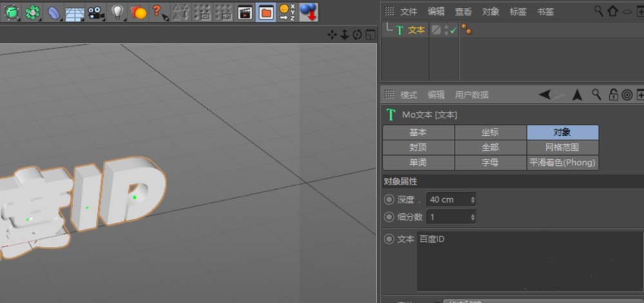The image size is (644, 303).
Task: Open the green cube generator tool
Action: (12, 12)
